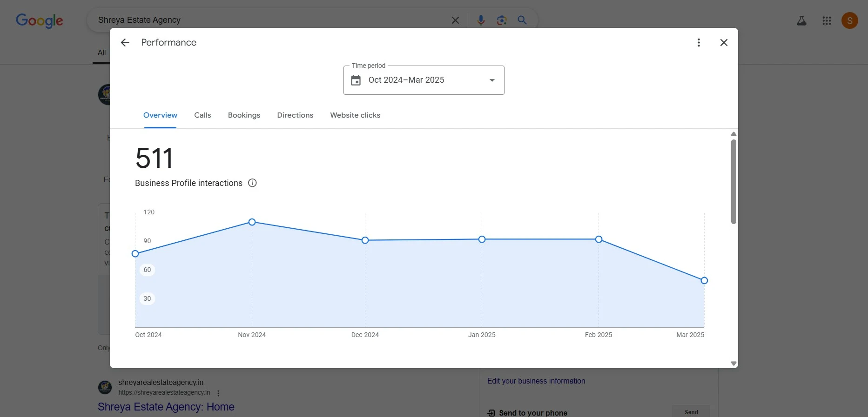Viewport: 868px width, 417px height.
Task: Click the magnifier search icon
Action: click(x=522, y=20)
